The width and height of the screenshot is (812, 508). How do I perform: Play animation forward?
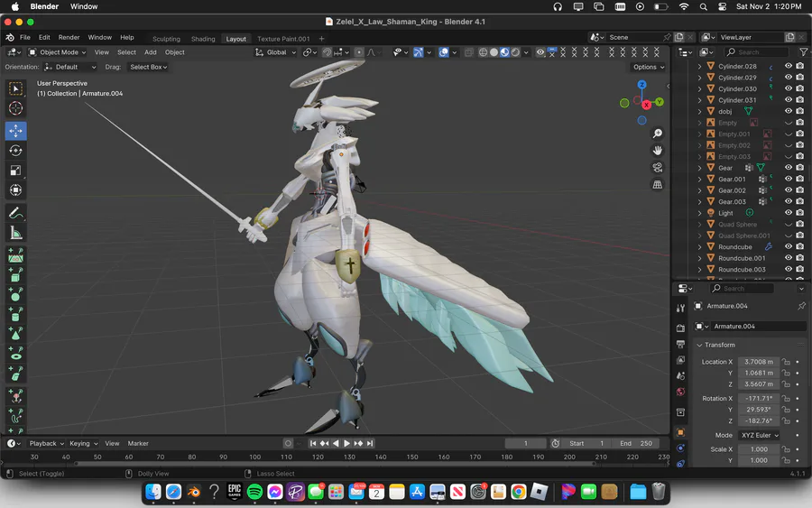tap(347, 443)
